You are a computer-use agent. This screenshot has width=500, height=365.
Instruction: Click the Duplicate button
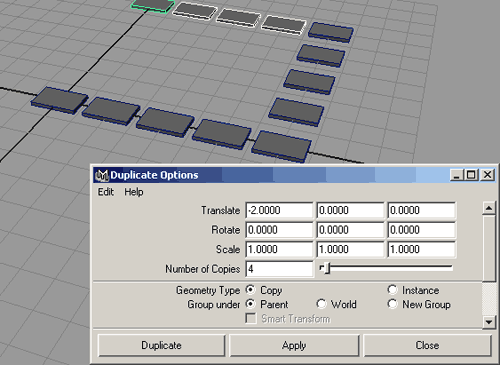tap(161, 345)
